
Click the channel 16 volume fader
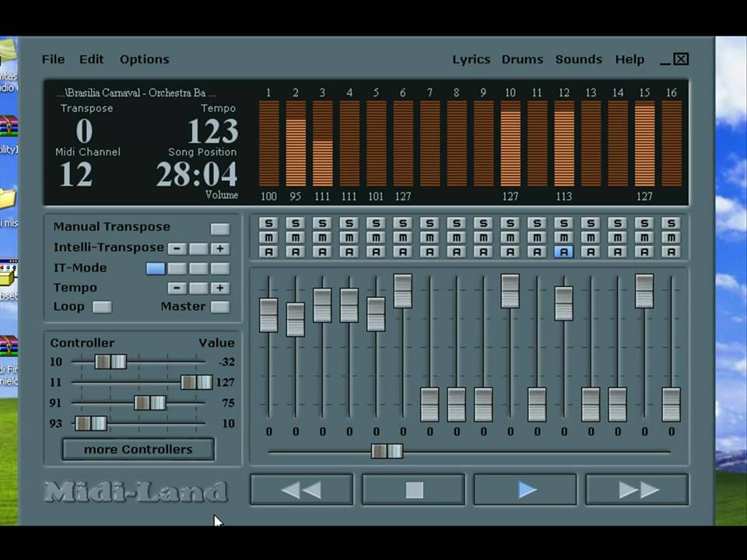672,404
